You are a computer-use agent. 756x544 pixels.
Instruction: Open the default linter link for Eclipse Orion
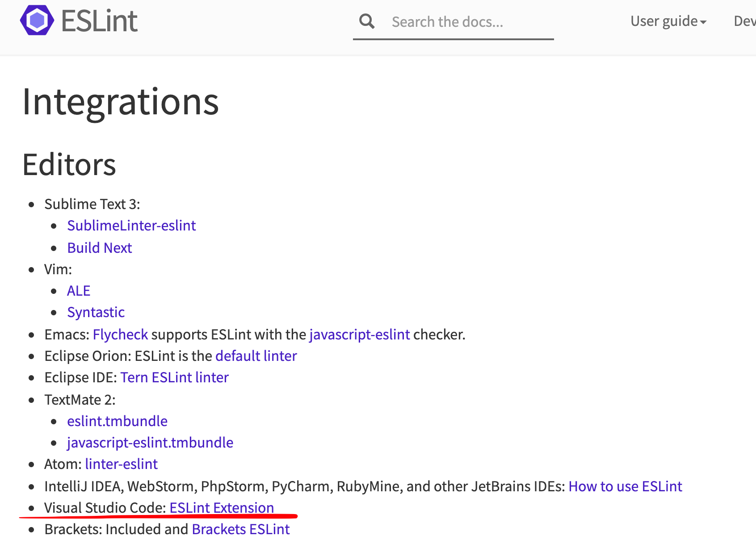click(256, 356)
